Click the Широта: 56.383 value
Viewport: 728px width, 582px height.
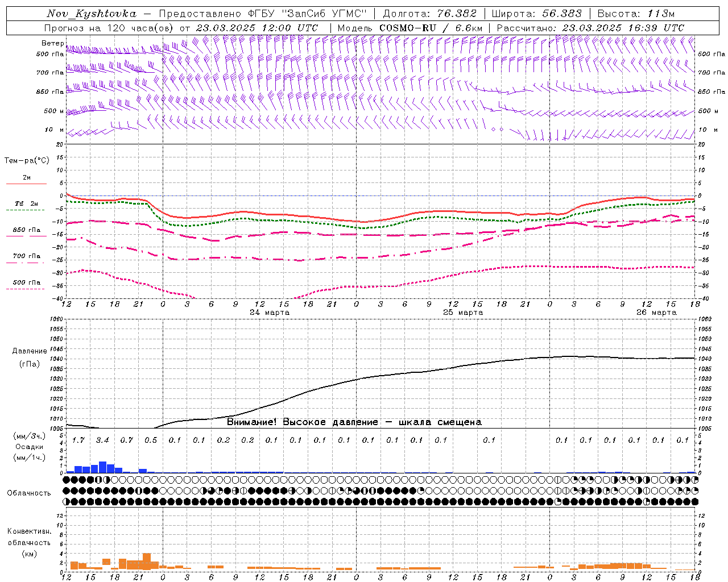536,14
